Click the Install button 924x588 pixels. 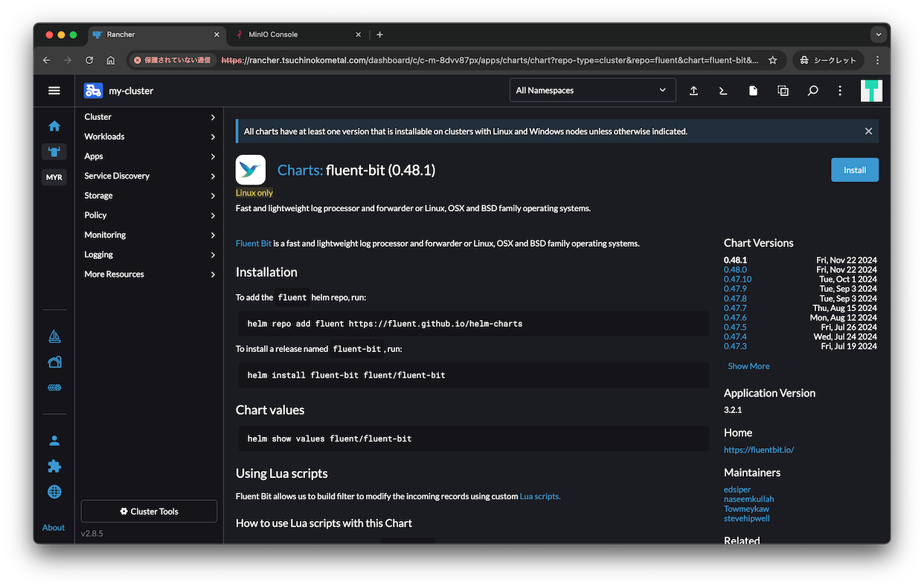pyautogui.click(x=855, y=170)
